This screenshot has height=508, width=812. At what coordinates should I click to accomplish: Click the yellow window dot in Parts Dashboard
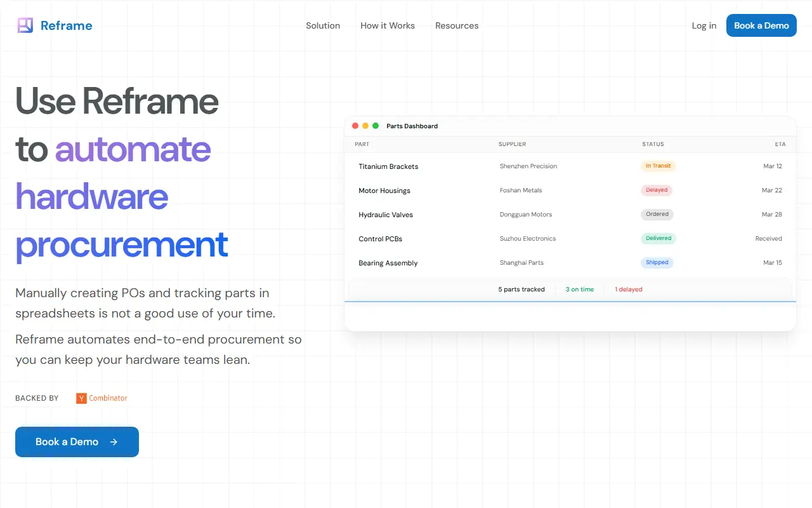365,126
